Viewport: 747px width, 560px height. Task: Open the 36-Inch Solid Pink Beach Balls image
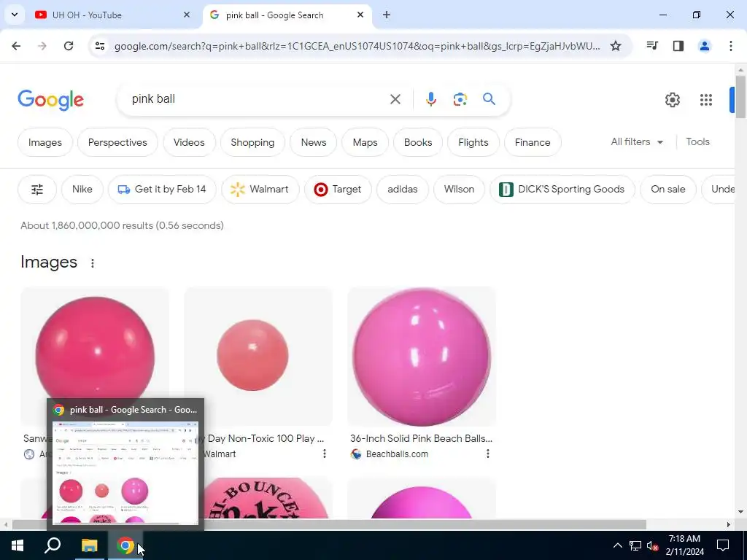tap(422, 357)
